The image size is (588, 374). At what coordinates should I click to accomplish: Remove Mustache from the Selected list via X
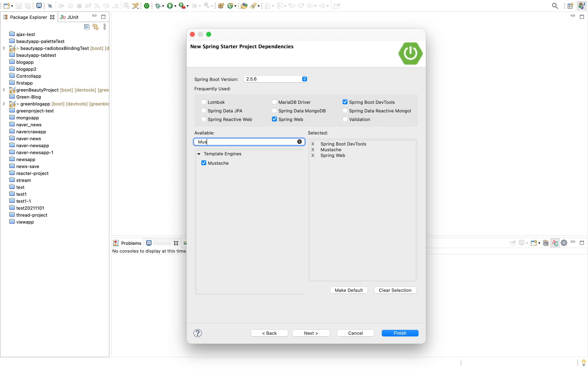coord(313,150)
